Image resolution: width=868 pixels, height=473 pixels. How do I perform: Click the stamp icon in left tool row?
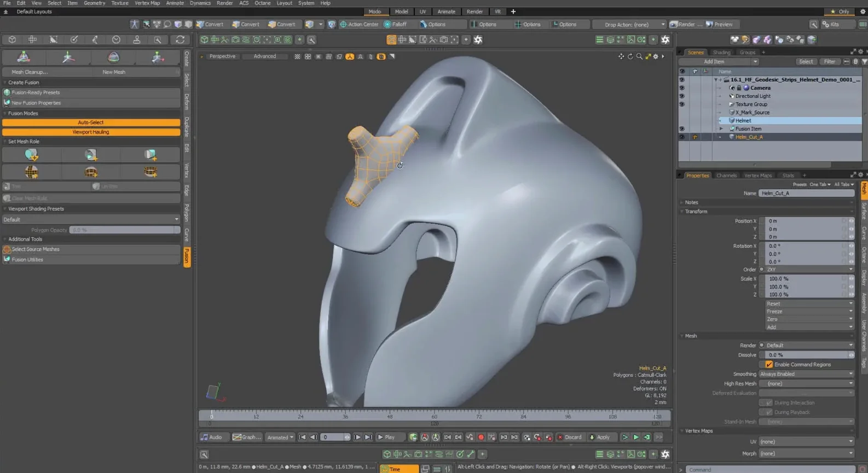point(137,39)
